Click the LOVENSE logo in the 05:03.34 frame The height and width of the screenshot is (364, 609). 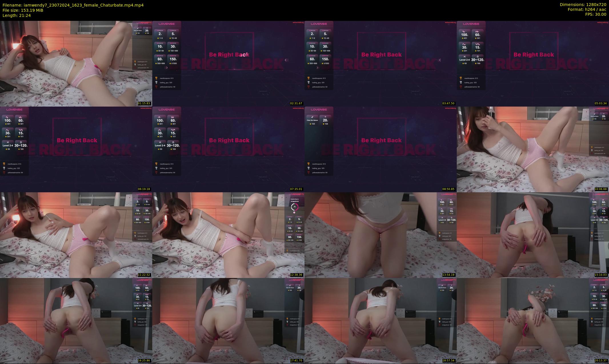471,24
